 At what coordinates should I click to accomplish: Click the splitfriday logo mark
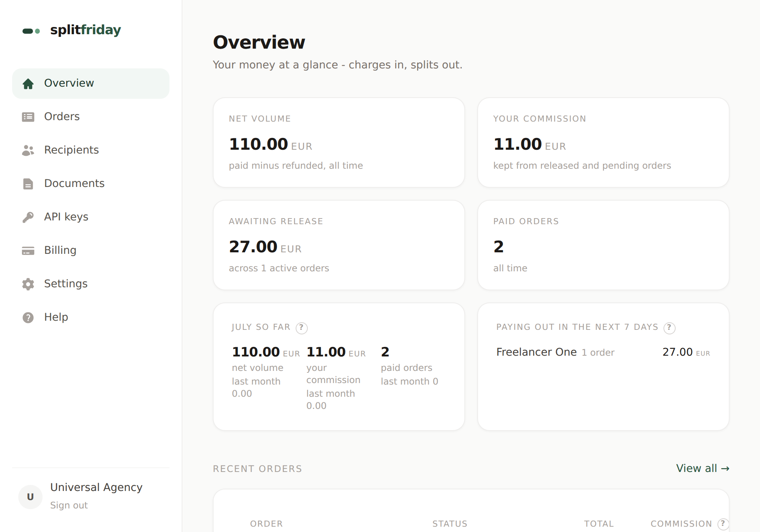31,31
